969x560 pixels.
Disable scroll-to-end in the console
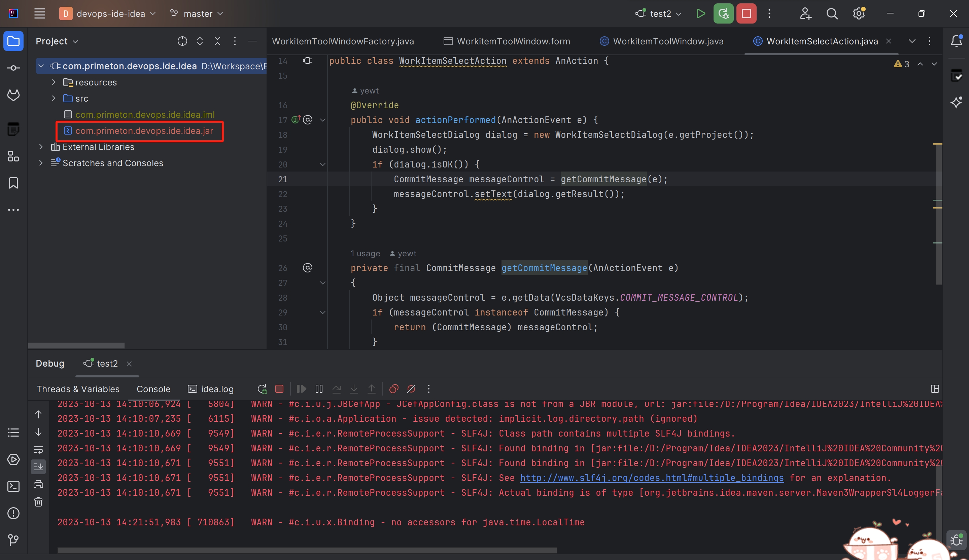(38, 467)
